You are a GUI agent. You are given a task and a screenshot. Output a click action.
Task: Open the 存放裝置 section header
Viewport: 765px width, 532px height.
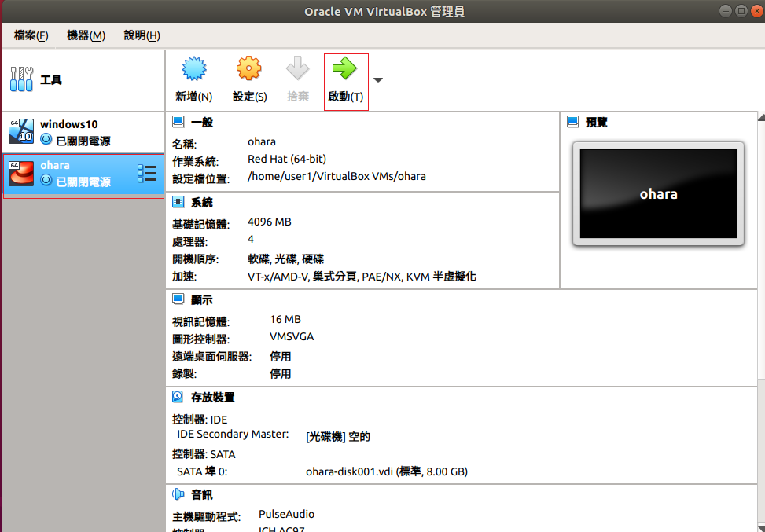(213, 398)
